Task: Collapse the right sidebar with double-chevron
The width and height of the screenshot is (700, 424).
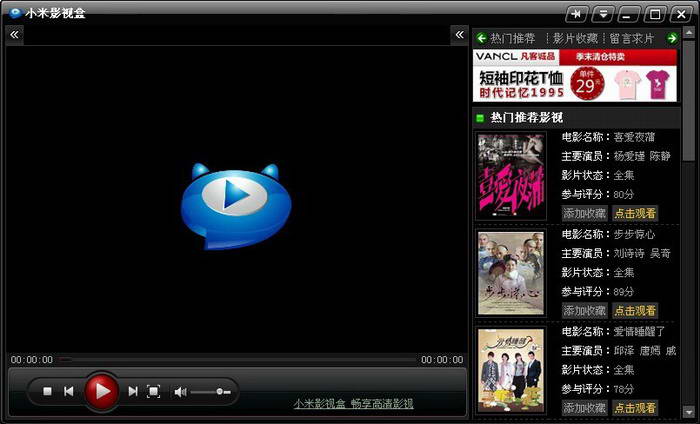Action: click(459, 34)
